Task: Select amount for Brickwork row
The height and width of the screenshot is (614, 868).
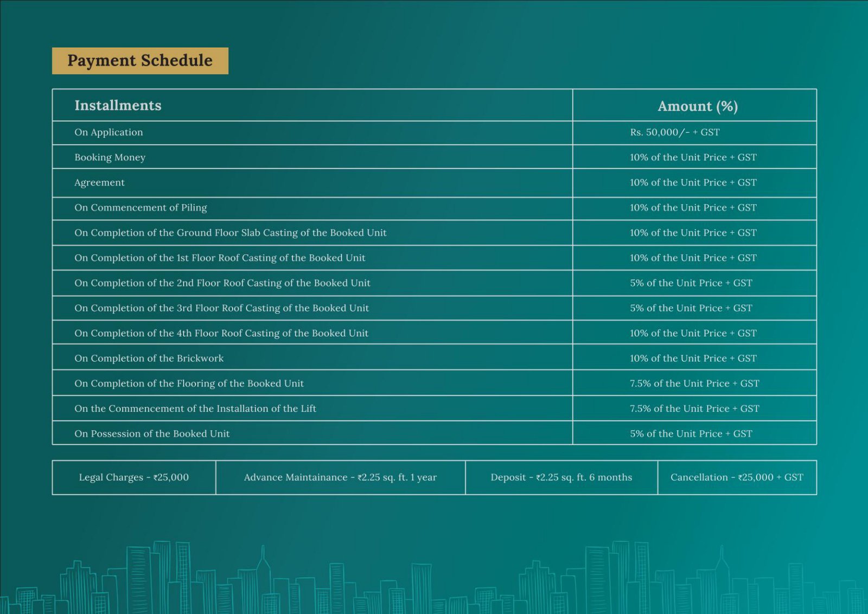Action: tap(693, 359)
